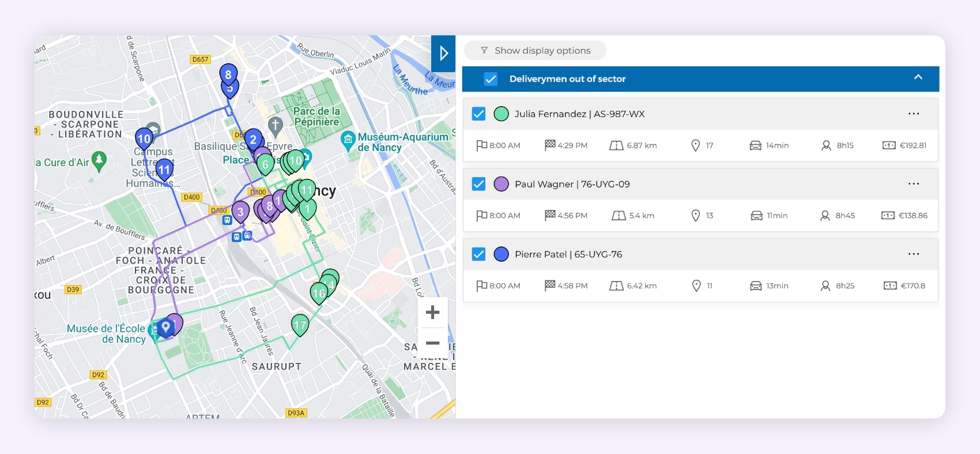The height and width of the screenshot is (454, 980).
Task: Uncheck the Julia Fernandez route checkbox
Action: 478,114
